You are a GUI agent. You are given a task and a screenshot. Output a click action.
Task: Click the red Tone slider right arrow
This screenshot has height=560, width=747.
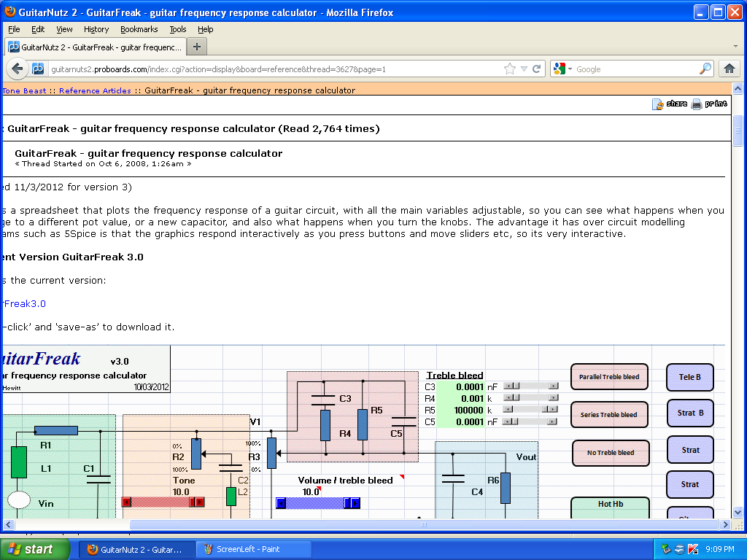(200, 502)
